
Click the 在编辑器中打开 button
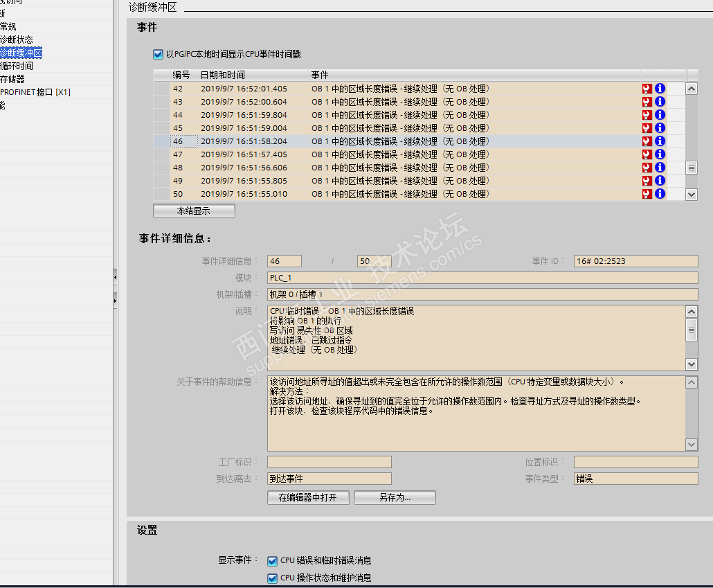tap(308, 497)
